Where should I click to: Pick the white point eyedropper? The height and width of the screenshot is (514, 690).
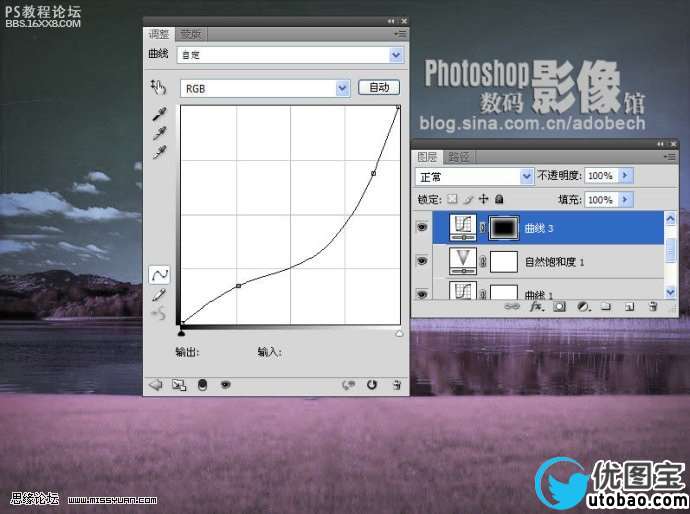[x=159, y=152]
